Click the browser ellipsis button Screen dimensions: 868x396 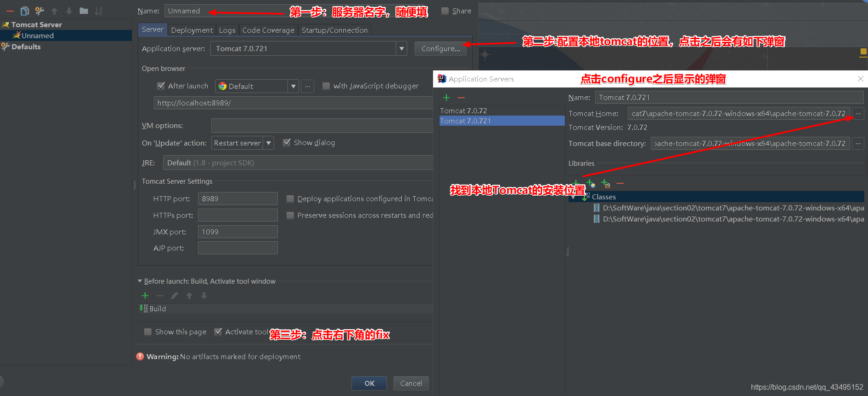(308, 86)
